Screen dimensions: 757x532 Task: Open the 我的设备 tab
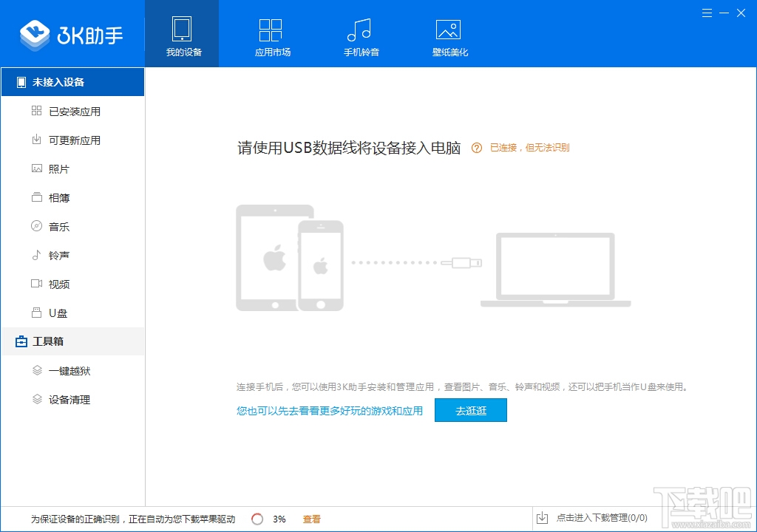pyautogui.click(x=182, y=34)
